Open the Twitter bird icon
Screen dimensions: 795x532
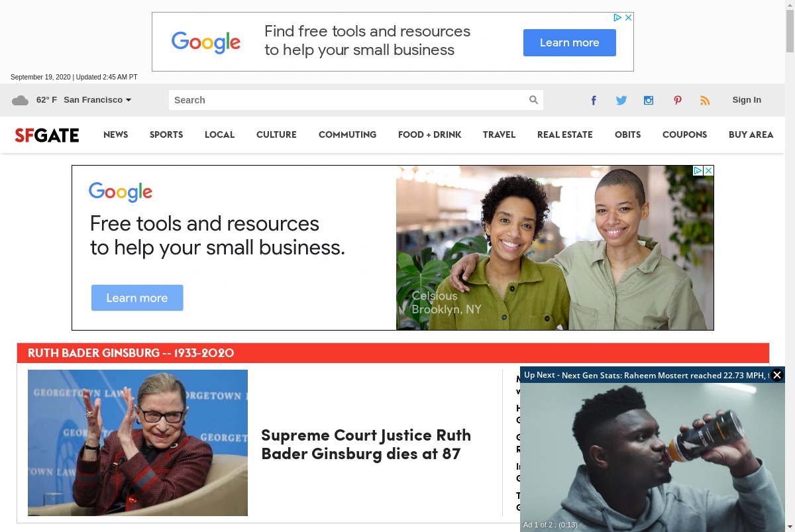pos(621,100)
